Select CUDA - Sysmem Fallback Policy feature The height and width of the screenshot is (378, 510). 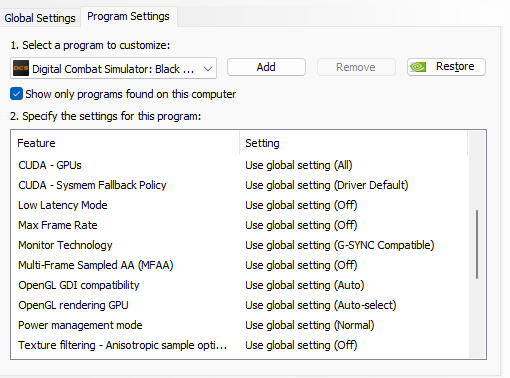pos(92,185)
